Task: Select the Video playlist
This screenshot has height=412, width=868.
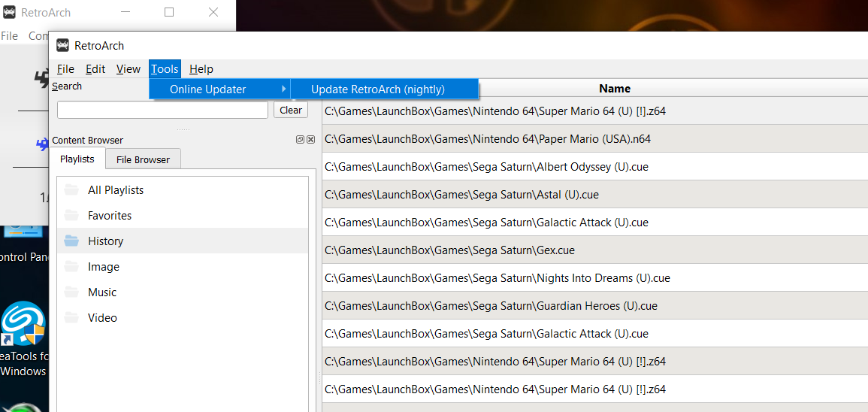Action: click(183, 317)
